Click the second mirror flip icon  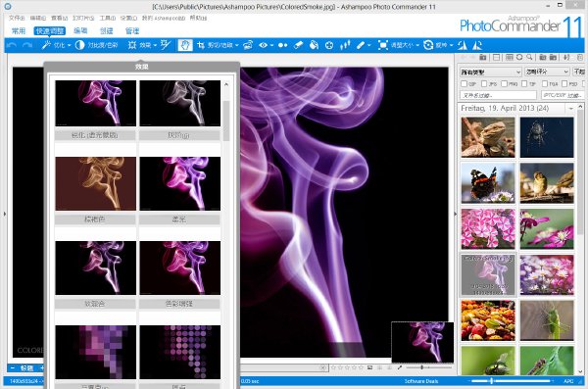tap(477, 45)
